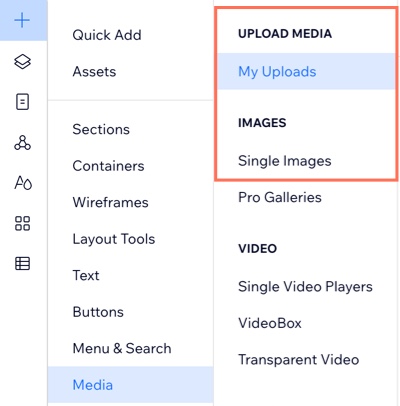Open the Pages icon in sidebar
This screenshot has width=400, height=406.
pos(22,102)
